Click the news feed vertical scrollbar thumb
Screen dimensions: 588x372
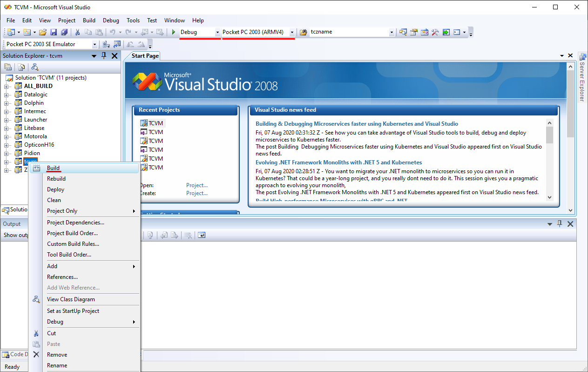pos(550,135)
